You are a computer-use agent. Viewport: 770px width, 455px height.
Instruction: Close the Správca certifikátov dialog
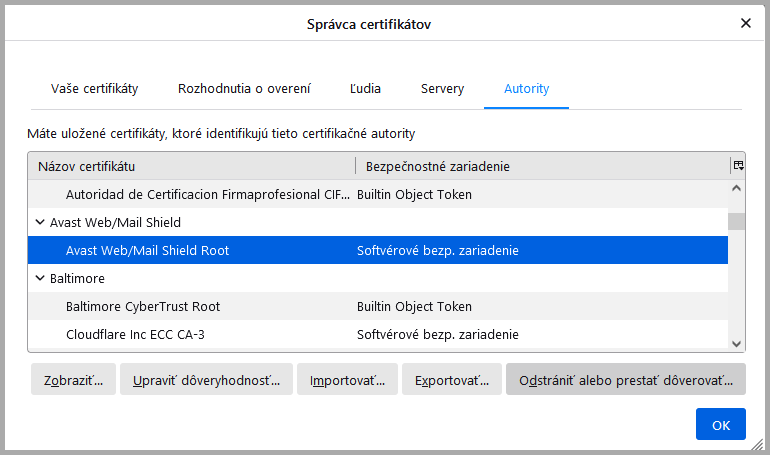pos(745,23)
